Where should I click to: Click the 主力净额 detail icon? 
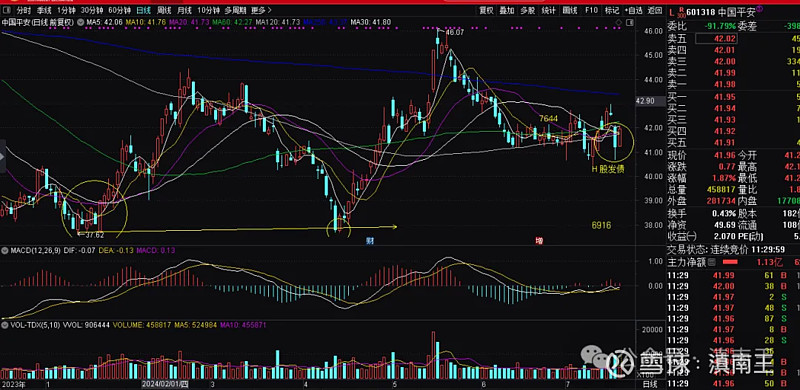point(712,262)
